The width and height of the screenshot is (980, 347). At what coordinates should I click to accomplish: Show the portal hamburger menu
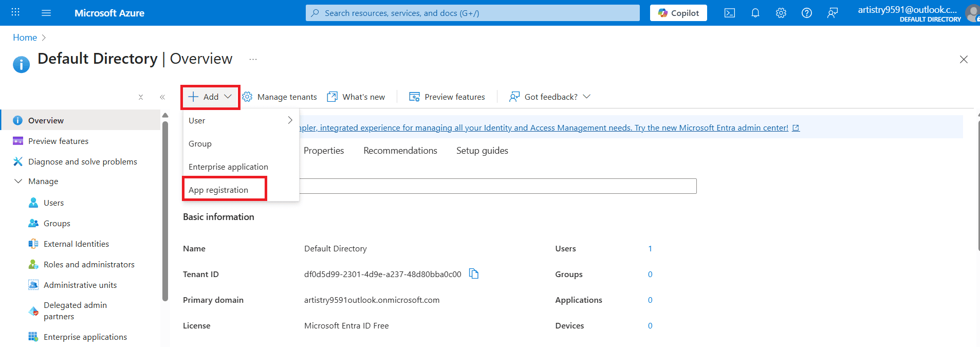46,13
